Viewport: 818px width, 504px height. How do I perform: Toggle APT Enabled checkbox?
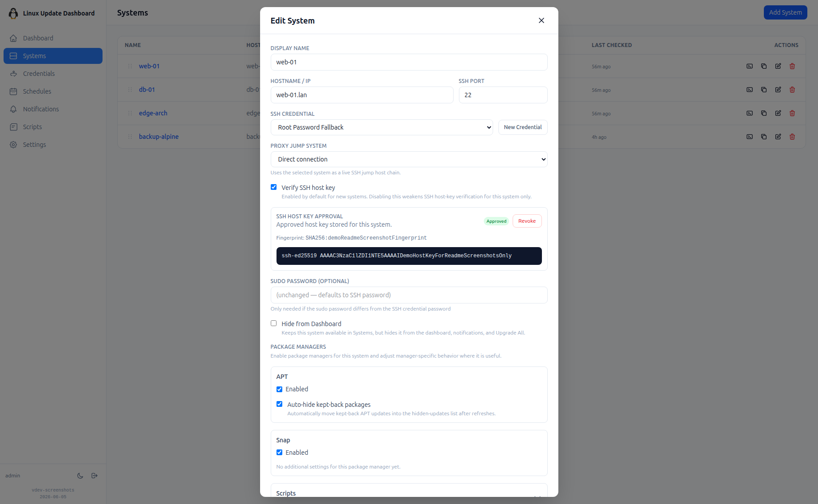pos(280,389)
